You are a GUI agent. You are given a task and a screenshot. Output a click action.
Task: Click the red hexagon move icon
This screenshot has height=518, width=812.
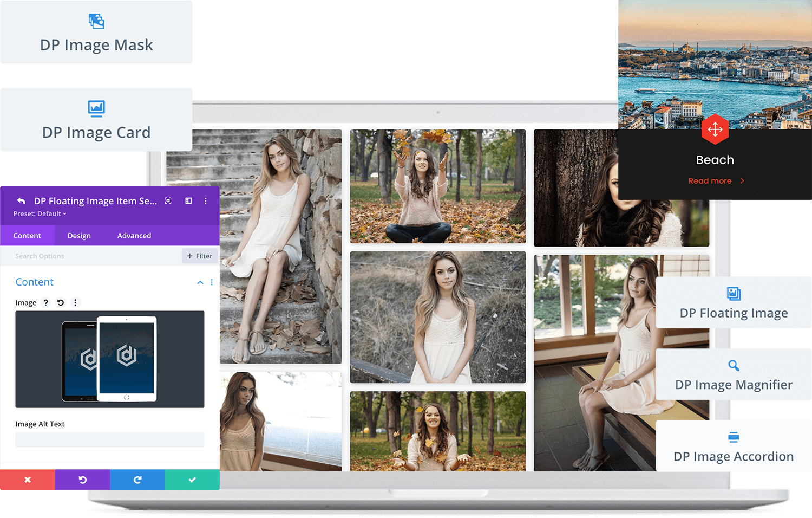point(715,129)
